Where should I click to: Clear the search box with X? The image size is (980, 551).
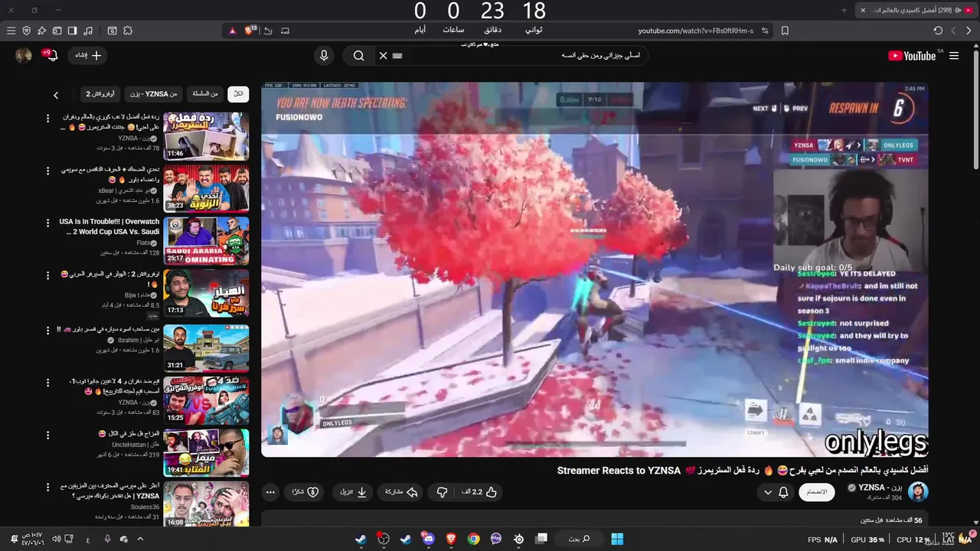pyautogui.click(x=384, y=56)
